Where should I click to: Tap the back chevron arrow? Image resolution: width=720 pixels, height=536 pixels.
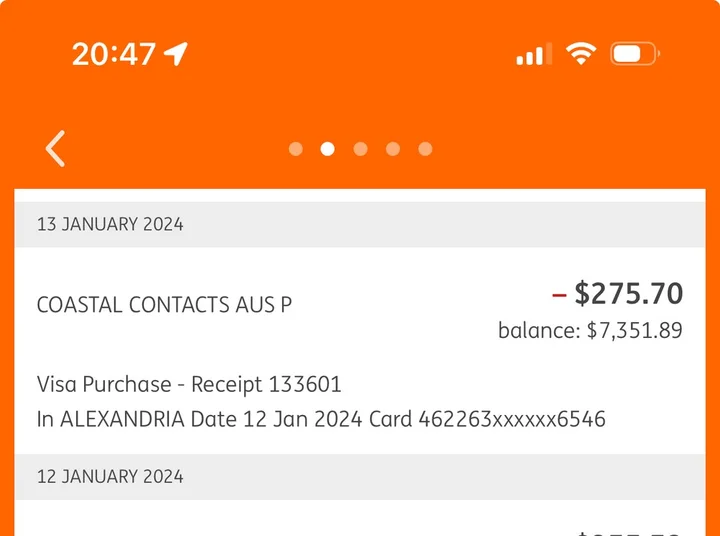[55, 148]
